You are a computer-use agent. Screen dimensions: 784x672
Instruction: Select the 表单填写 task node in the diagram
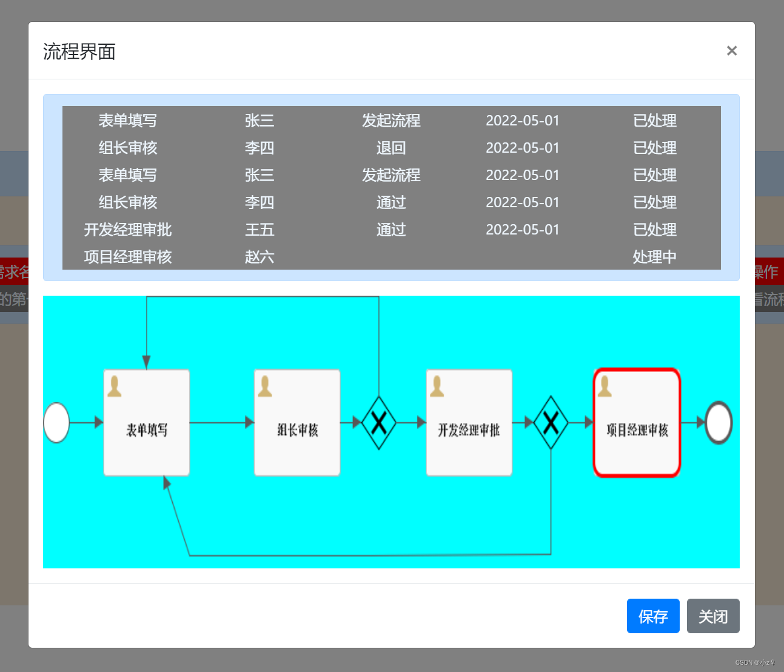tap(147, 422)
